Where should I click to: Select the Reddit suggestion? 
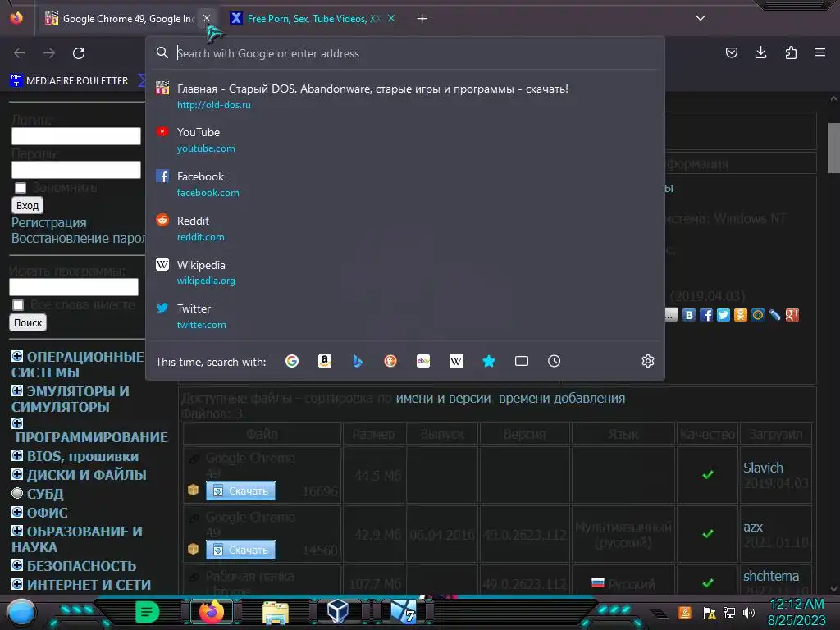[x=405, y=228]
